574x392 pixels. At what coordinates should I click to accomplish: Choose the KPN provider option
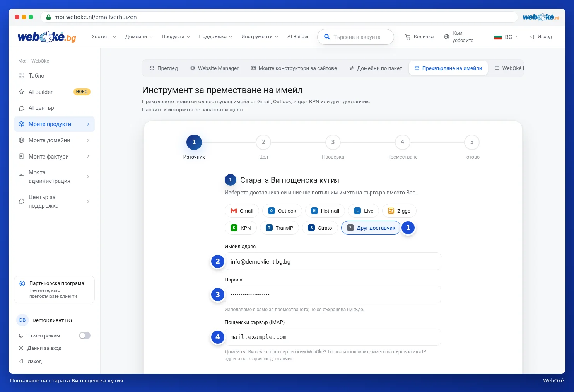point(241,228)
